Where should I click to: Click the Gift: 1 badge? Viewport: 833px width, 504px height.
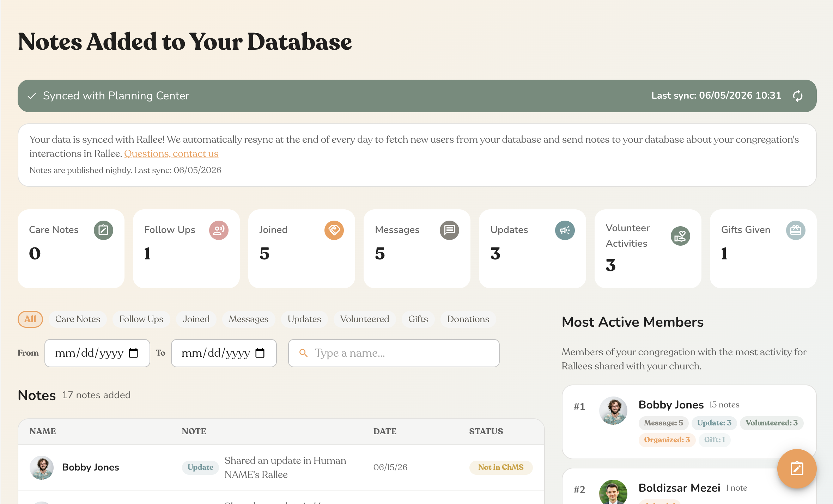715,440
